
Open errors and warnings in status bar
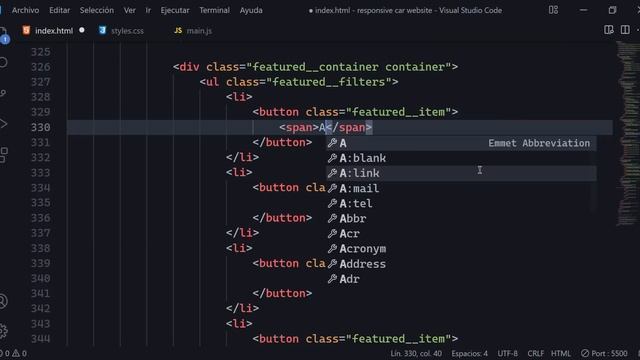click(13, 353)
